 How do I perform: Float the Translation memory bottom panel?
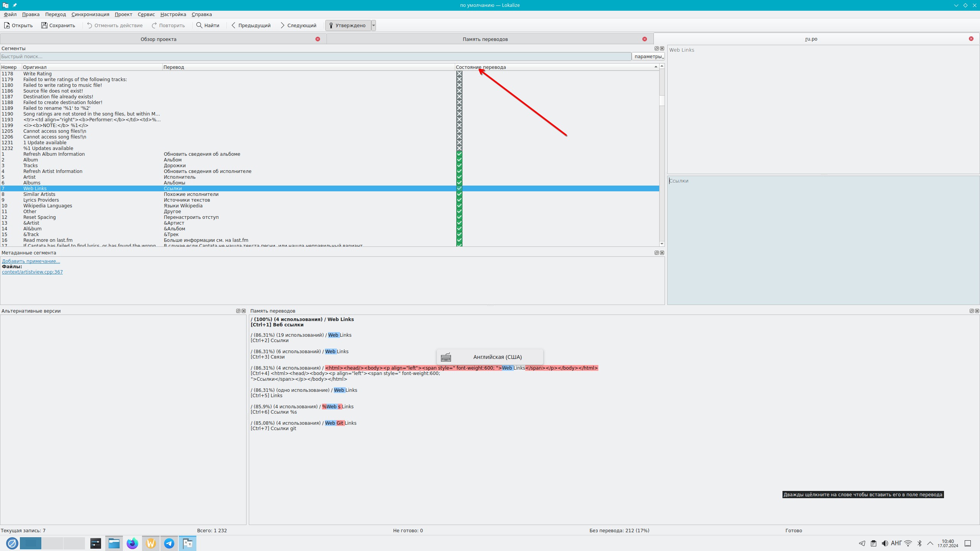971,311
